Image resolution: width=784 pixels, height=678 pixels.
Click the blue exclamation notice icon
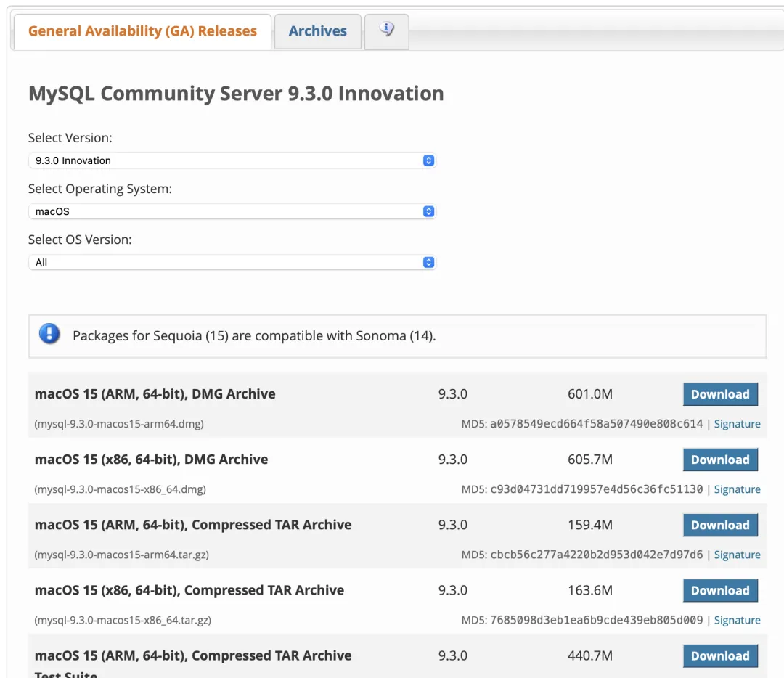pyautogui.click(x=49, y=334)
